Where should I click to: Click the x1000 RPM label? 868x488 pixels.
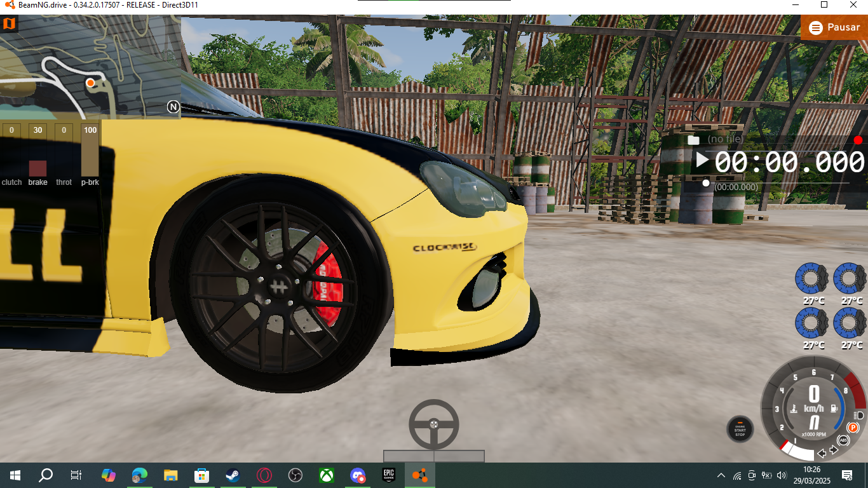click(x=814, y=435)
